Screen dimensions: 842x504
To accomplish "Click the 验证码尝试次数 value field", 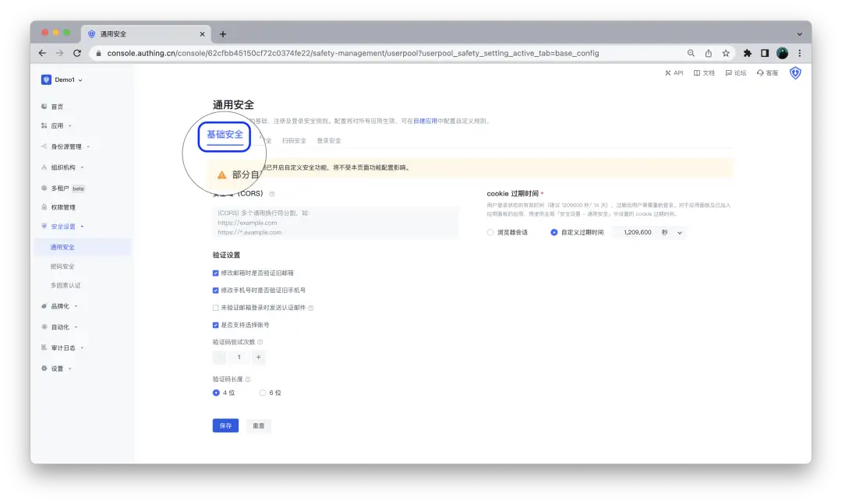I will pyautogui.click(x=239, y=358).
